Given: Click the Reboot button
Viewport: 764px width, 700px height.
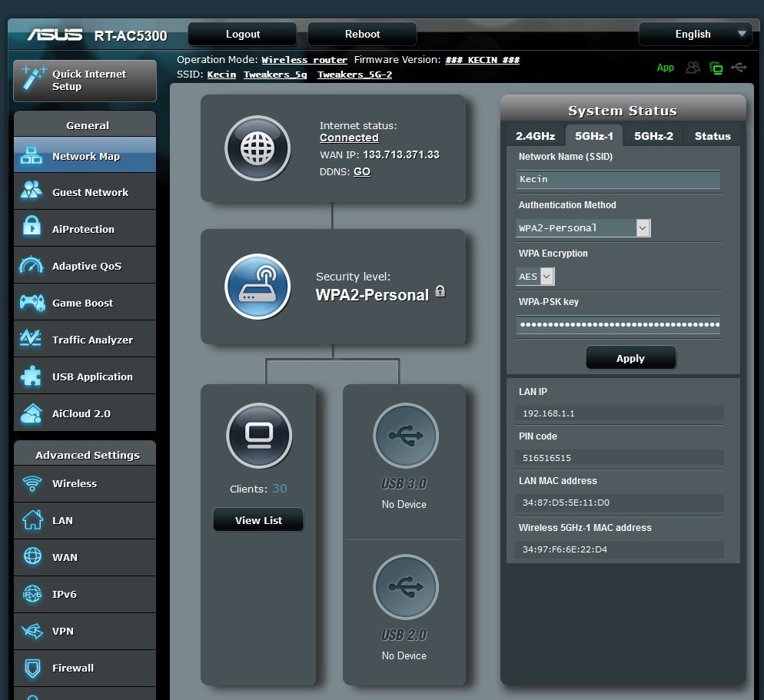Looking at the screenshot, I should [362, 34].
